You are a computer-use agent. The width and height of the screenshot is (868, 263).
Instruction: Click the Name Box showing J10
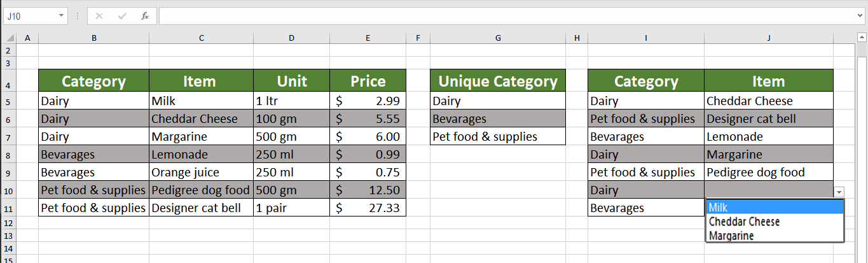click(x=31, y=16)
